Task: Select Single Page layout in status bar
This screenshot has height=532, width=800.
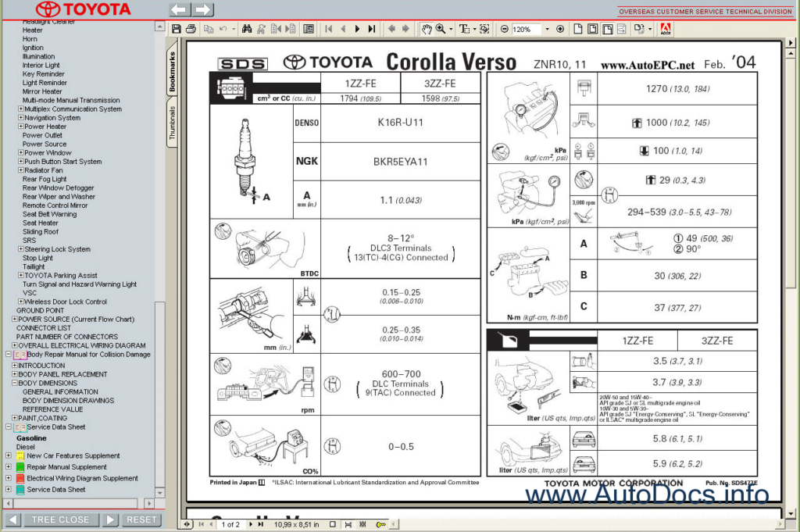Action: [333, 524]
